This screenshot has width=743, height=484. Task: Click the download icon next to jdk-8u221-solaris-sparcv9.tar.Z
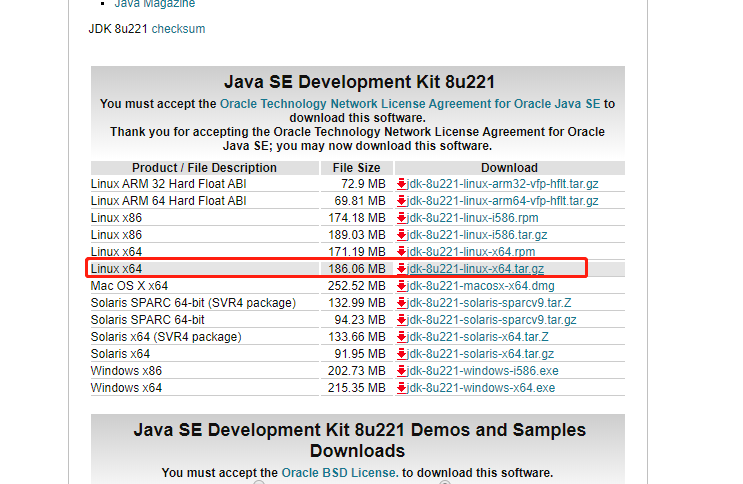tap(402, 303)
